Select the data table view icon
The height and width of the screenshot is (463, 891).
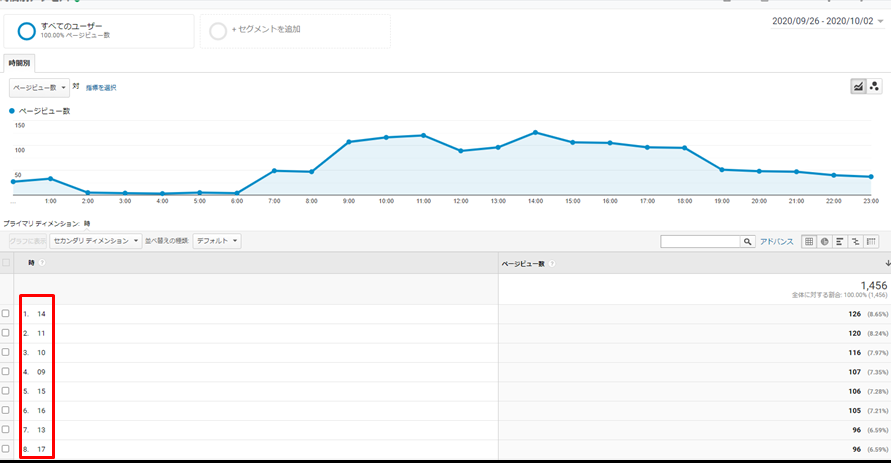pos(809,241)
